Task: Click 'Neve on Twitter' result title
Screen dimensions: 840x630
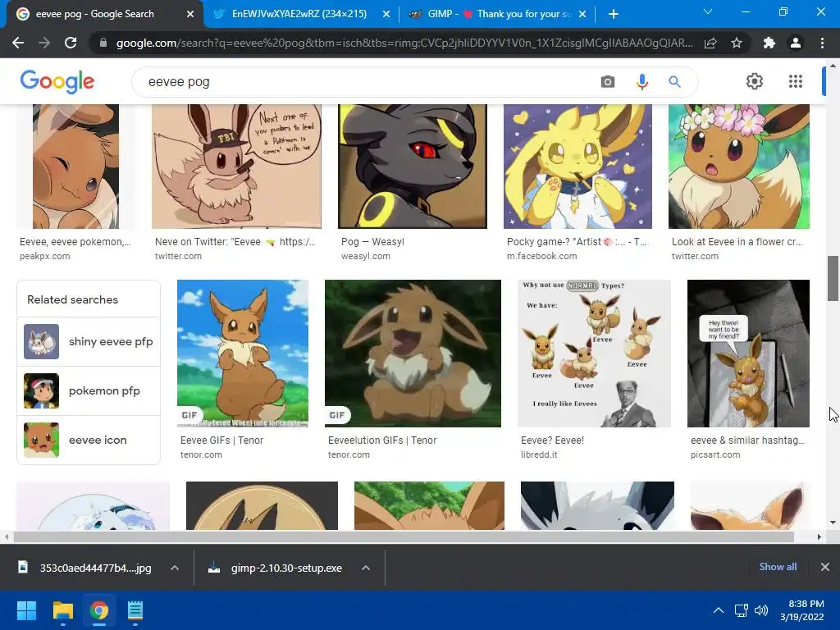Action: tap(235, 242)
